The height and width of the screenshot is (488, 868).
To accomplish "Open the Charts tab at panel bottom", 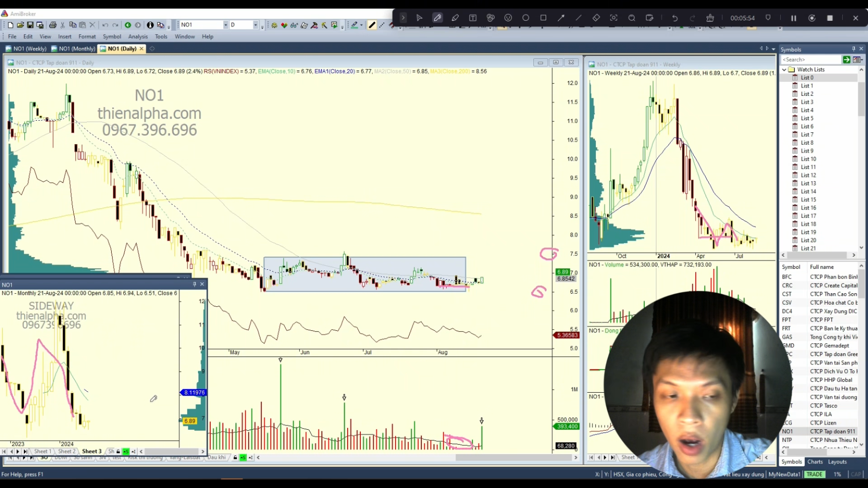I will click(815, 462).
